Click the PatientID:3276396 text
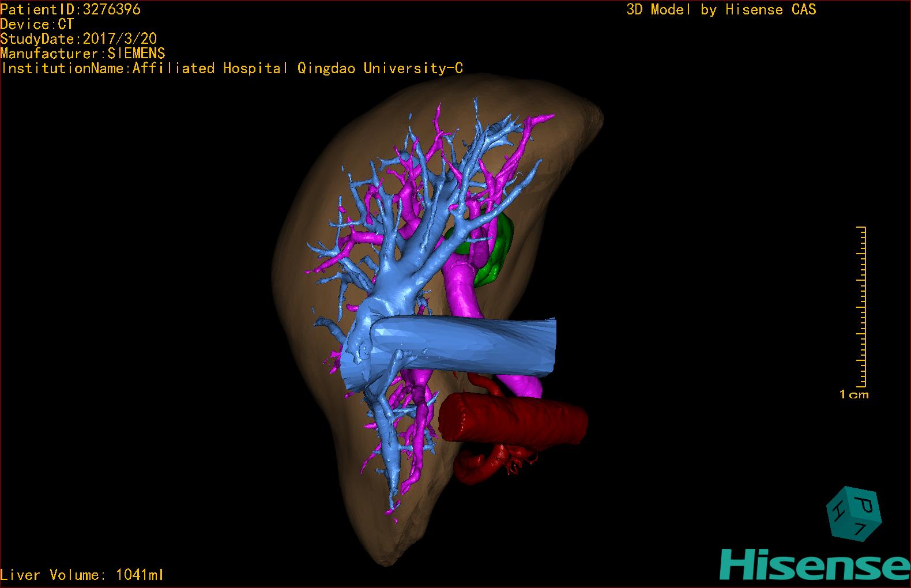This screenshot has width=911, height=588. [70, 9]
